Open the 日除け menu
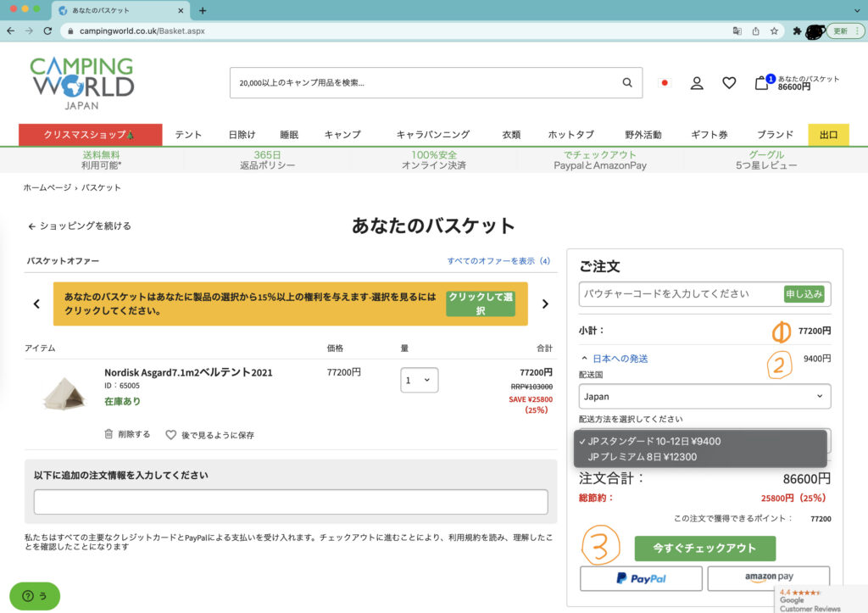The height and width of the screenshot is (613, 868). (242, 135)
